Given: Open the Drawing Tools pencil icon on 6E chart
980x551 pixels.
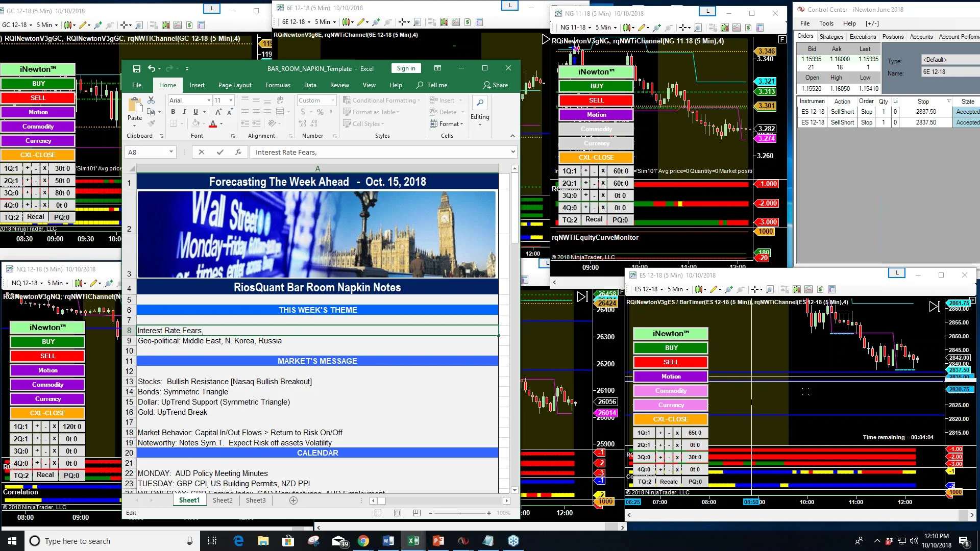Looking at the screenshot, I should pos(361,22).
